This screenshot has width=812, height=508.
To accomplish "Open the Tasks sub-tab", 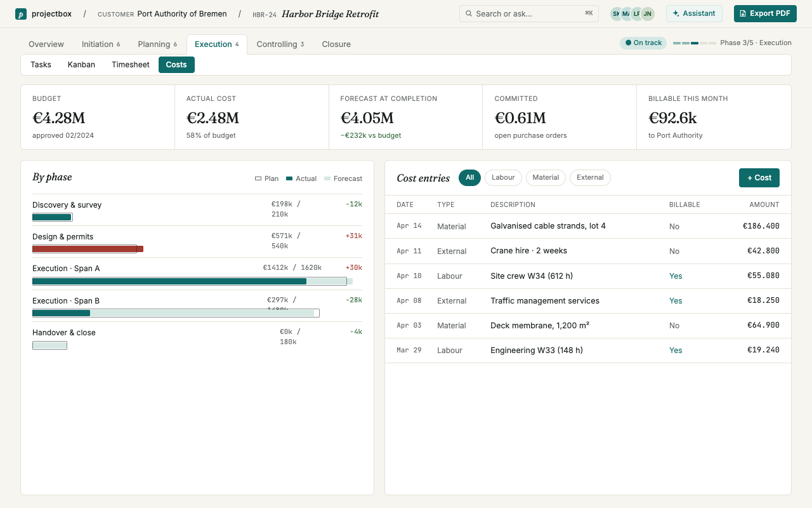I will click(x=41, y=65).
